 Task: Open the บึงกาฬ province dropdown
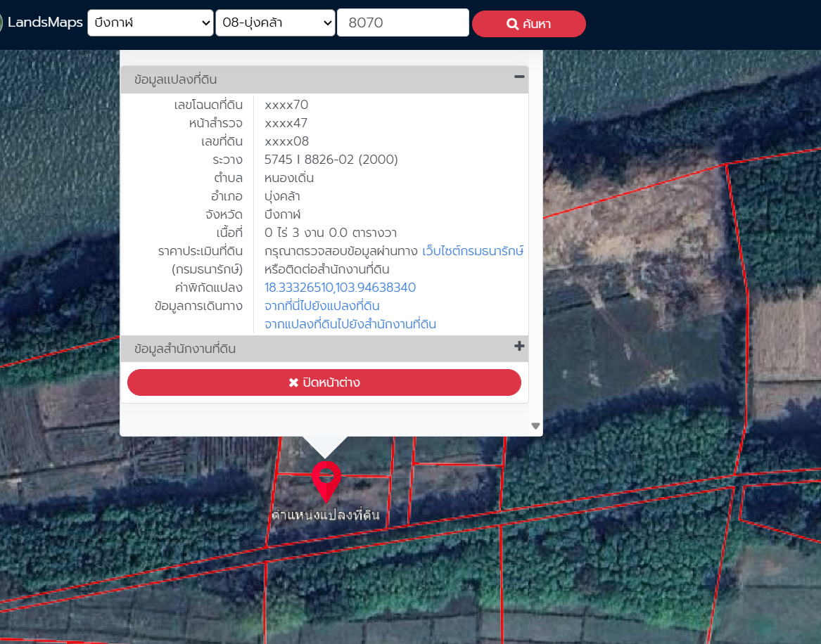151,22
